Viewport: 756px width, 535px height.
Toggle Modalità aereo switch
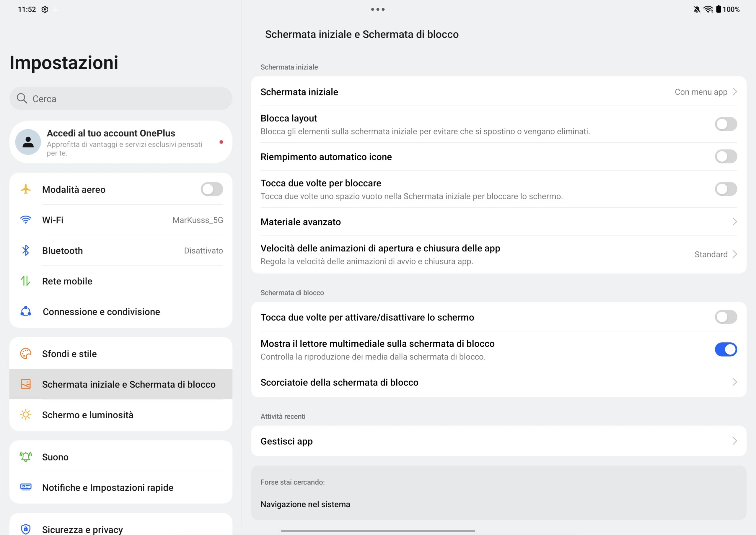tap(212, 189)
